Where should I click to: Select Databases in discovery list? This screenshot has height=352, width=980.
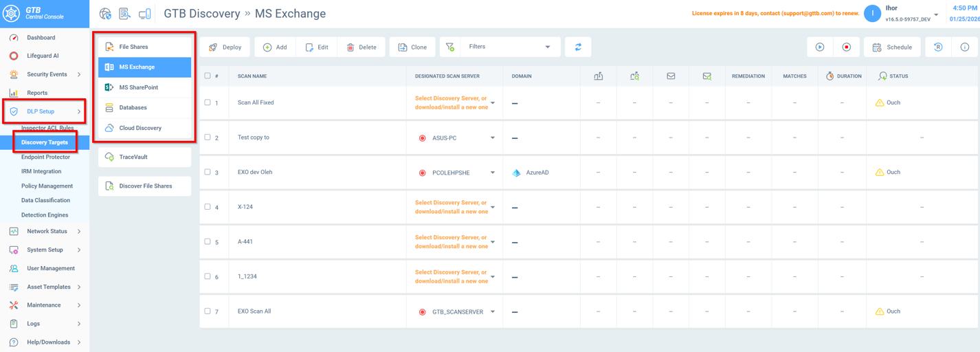[x=145, y=108]
